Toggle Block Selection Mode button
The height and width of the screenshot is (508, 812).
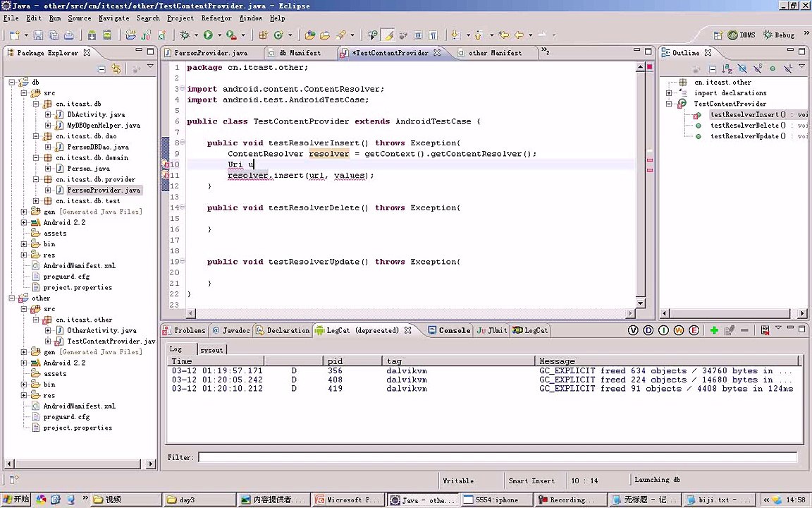418,35
